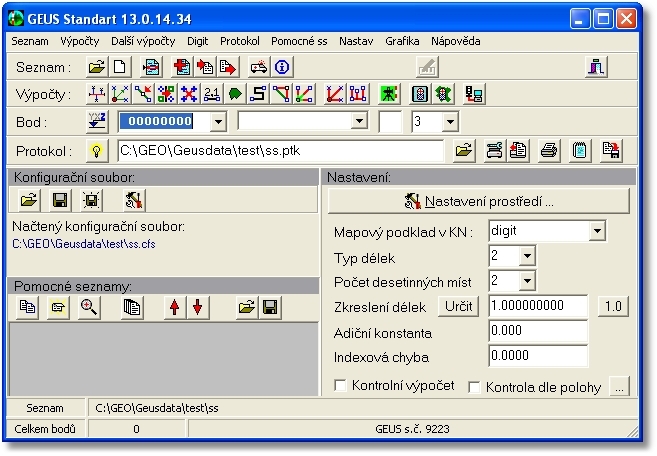Click the green polygon area calculation icon
657x456 pixels.
coord(235,94)
